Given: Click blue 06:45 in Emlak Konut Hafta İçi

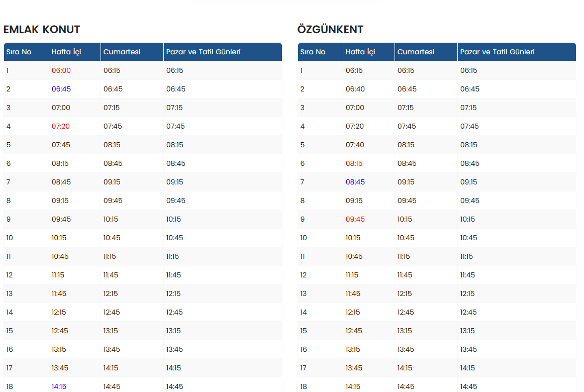Looking at the screenshot, I should (x=61, y=89).
